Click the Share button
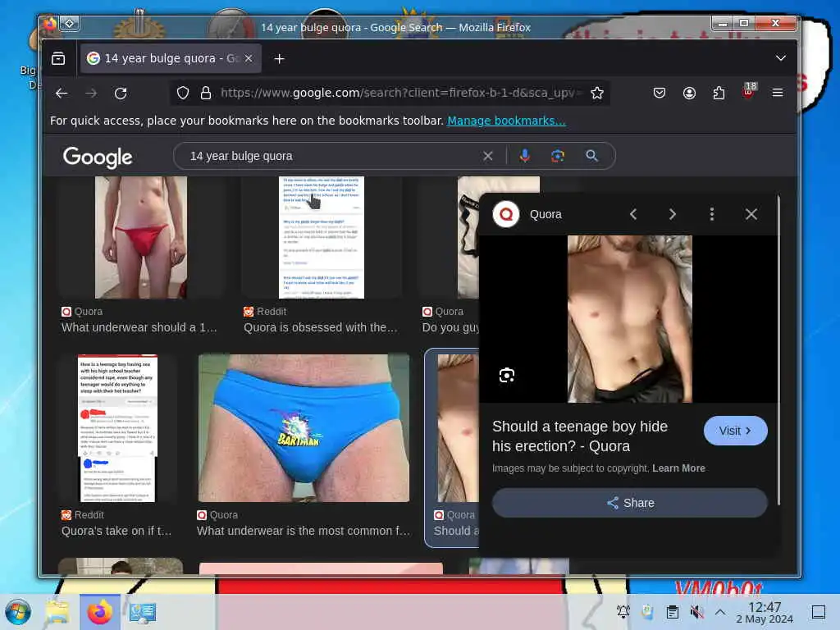 [x=629, y=503]
